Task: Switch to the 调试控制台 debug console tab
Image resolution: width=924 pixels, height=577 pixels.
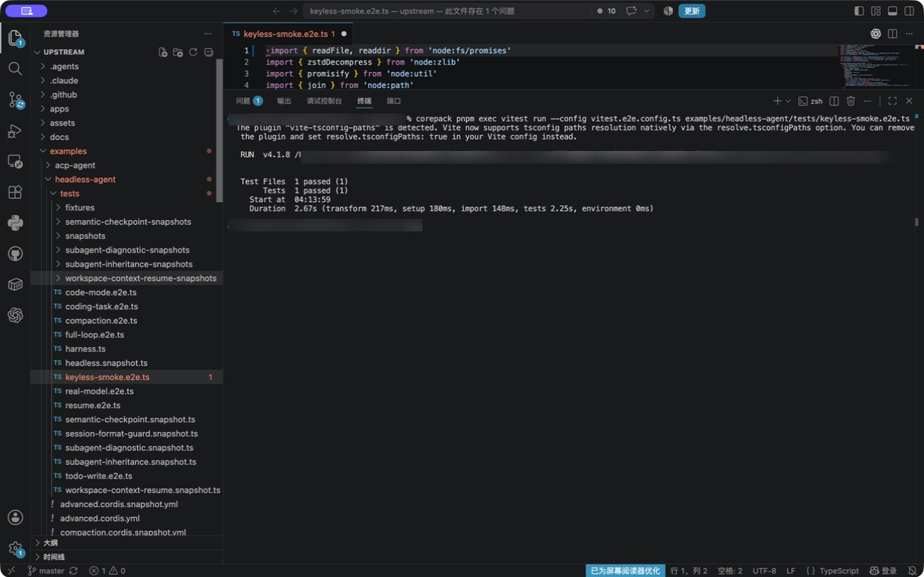Action: pos(324,101)
